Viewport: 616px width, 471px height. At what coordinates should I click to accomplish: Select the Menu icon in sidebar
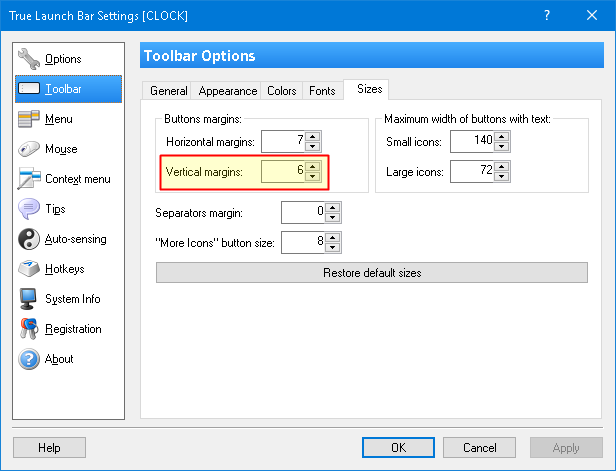(x=29, y=119)
